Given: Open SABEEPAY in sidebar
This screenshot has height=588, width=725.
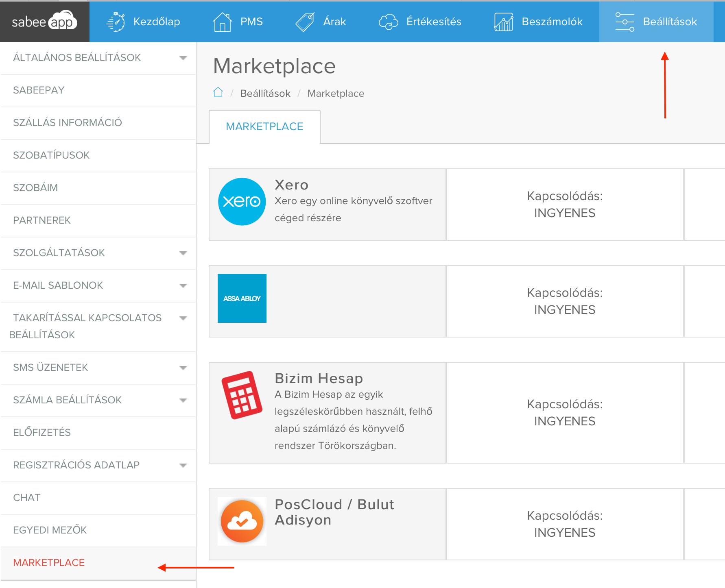Looking at the screenshot, I should coord(98,90).
